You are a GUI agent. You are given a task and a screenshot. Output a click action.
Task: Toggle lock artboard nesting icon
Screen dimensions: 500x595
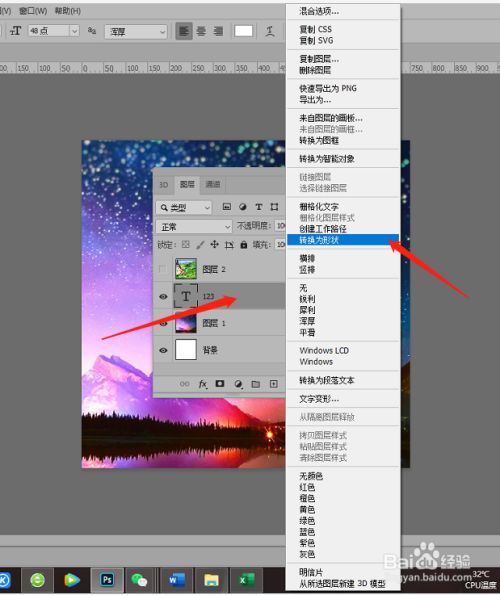(229, 245)
